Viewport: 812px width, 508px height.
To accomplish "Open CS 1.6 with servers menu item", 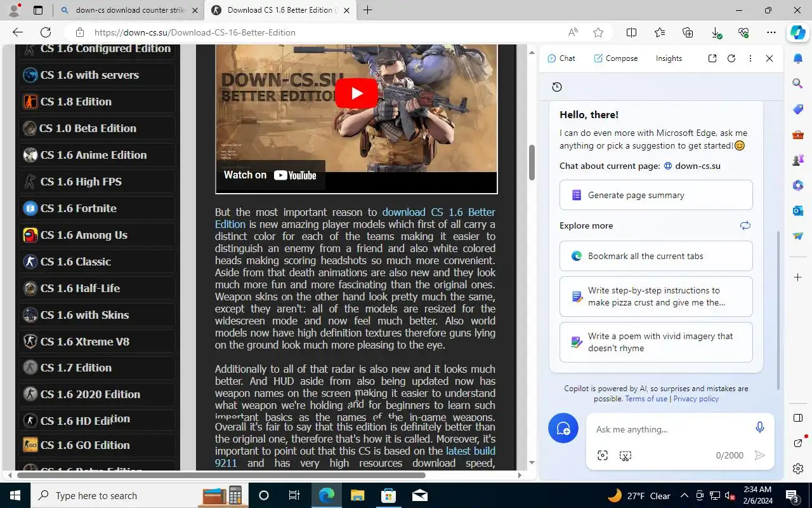I will tap(98, 75).
